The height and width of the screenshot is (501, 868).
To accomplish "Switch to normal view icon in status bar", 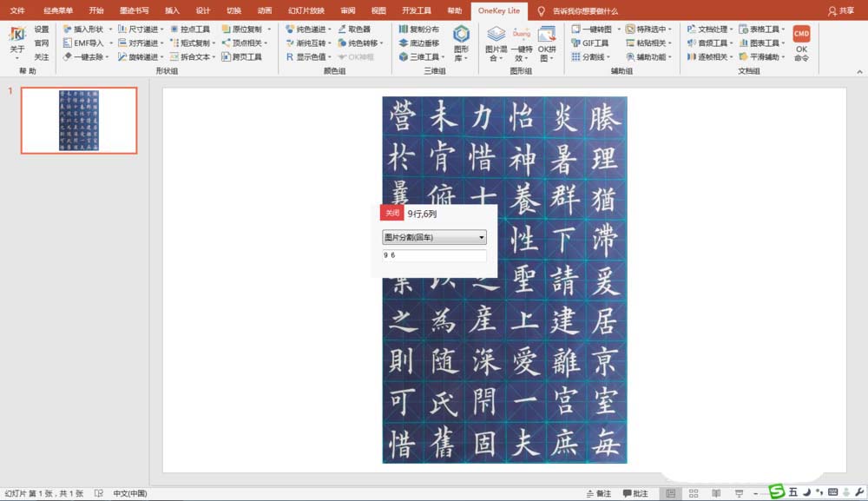I will pyautogui.click(x=670, y=493).
